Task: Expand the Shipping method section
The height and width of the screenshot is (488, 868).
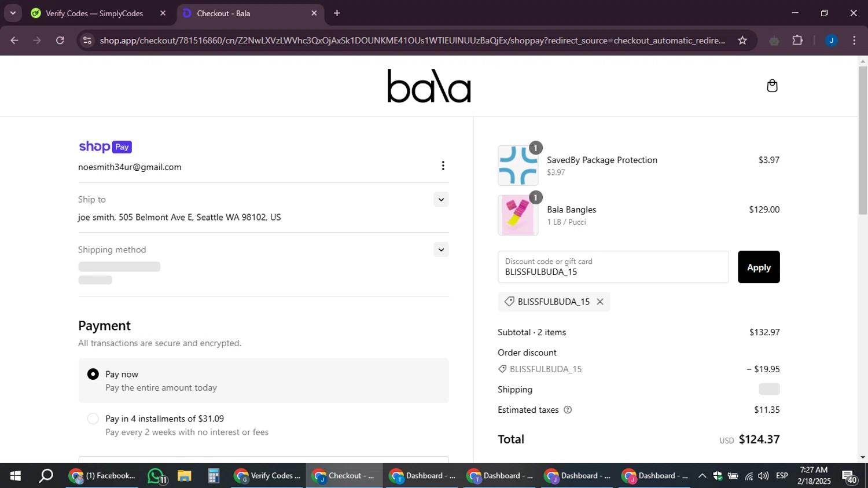Action: pos(441,250)
